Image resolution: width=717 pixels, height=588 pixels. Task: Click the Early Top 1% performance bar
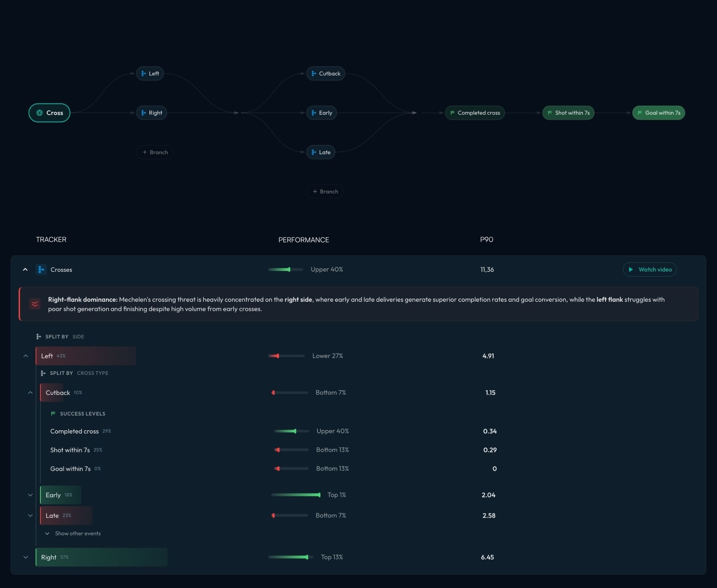point(296,495)
